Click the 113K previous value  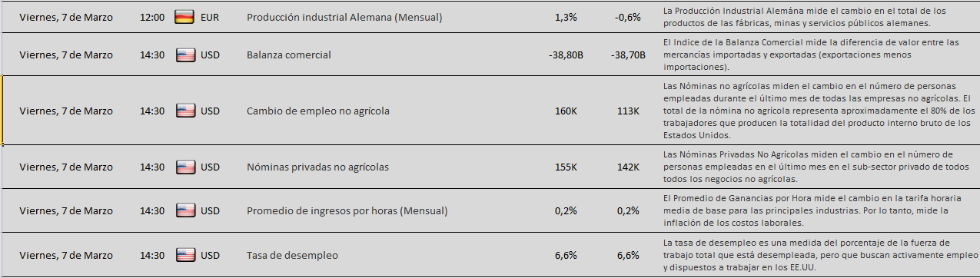pyautogui.click(x=628, y=111)
